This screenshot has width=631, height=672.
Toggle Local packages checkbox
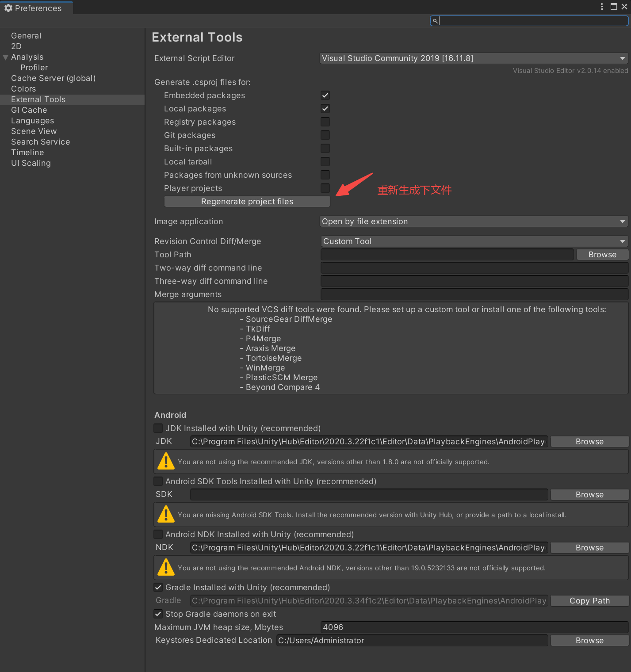(325, 109)
